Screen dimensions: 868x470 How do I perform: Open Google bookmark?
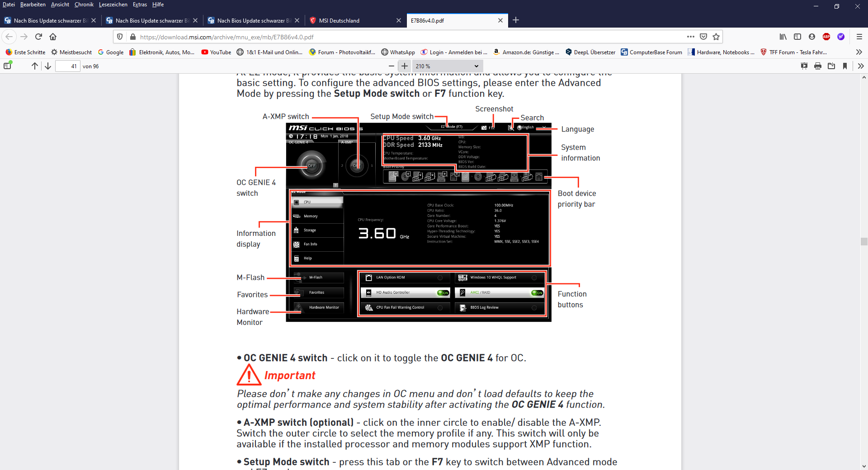[x=111, y=52]
